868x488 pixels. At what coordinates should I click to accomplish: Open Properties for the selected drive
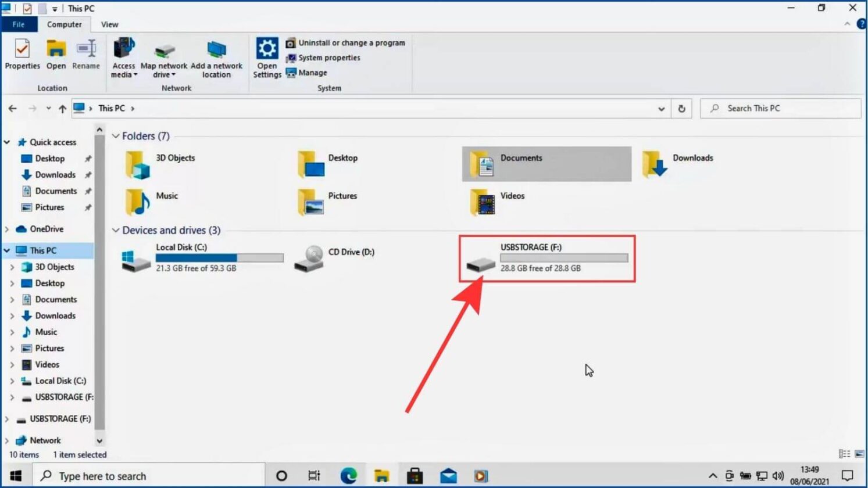[22, 55]
